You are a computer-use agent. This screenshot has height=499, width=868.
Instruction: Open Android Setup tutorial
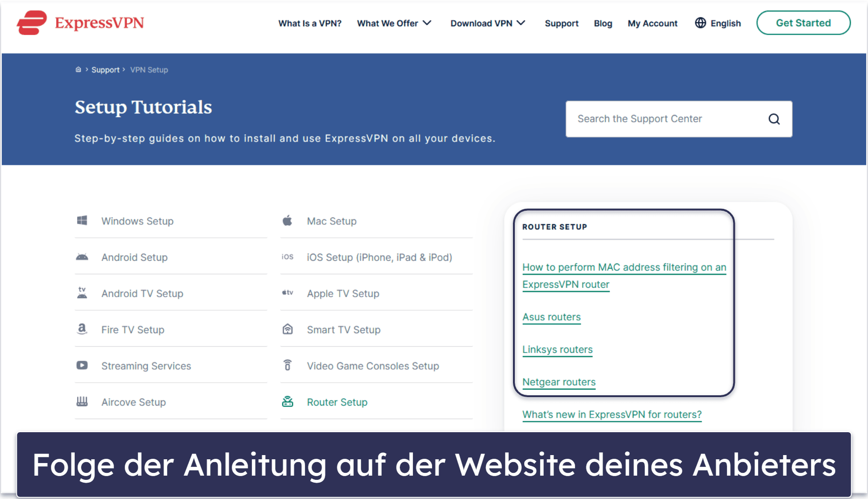(135, 257)
